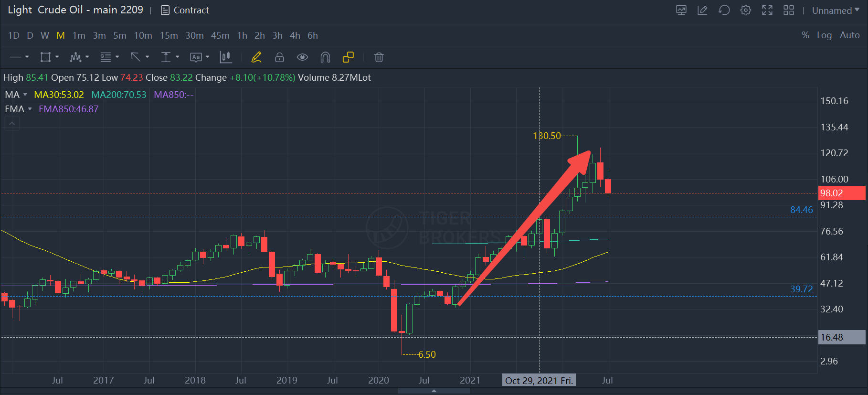This screenshot has height=395, width=868.
Task: Expand the rectangle tool dropdown arrow
Action: 57,57
